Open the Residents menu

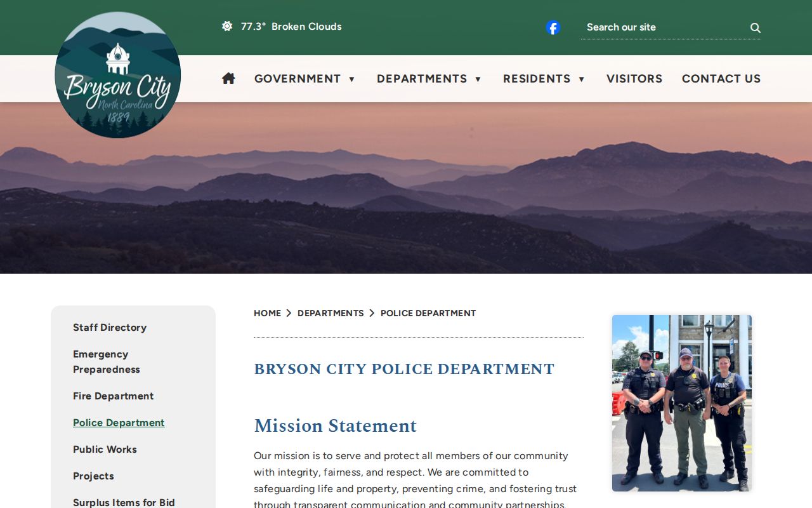537,79
